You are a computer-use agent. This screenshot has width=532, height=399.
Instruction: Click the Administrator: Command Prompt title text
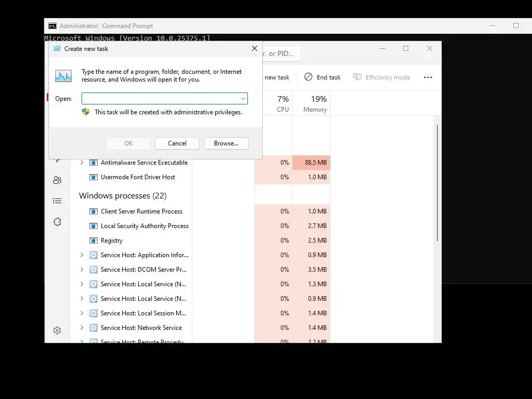click(x=106, y=26)
